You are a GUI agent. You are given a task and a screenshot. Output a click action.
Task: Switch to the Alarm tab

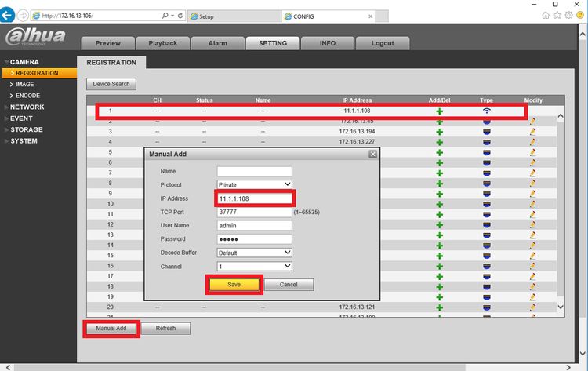point(217,43)
